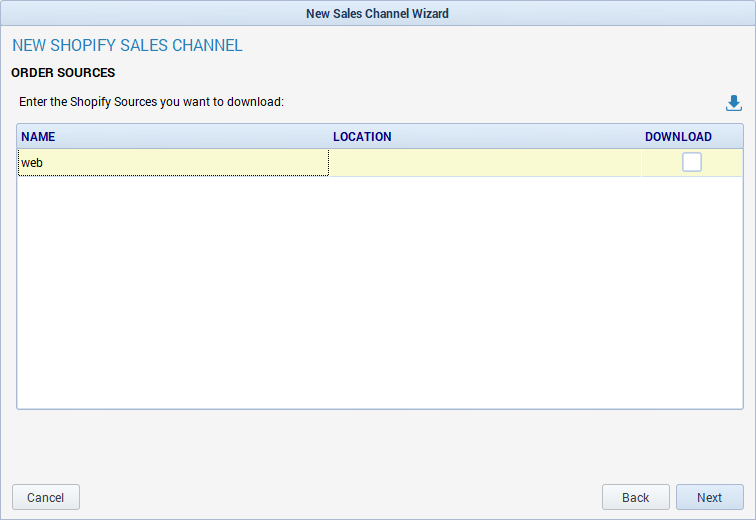This screenshot has width=756, height=520.
Task: Click the Location cell for web row
Action: [485, 162]
